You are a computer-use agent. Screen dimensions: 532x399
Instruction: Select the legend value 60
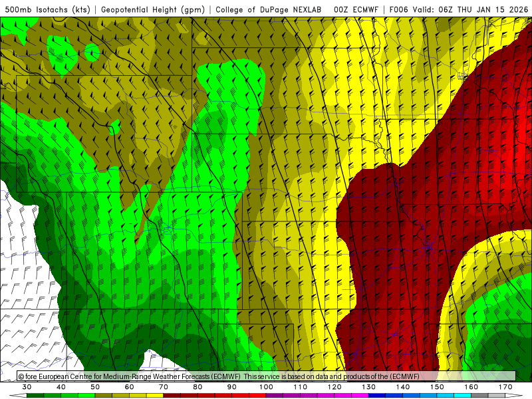pos(129,387)
